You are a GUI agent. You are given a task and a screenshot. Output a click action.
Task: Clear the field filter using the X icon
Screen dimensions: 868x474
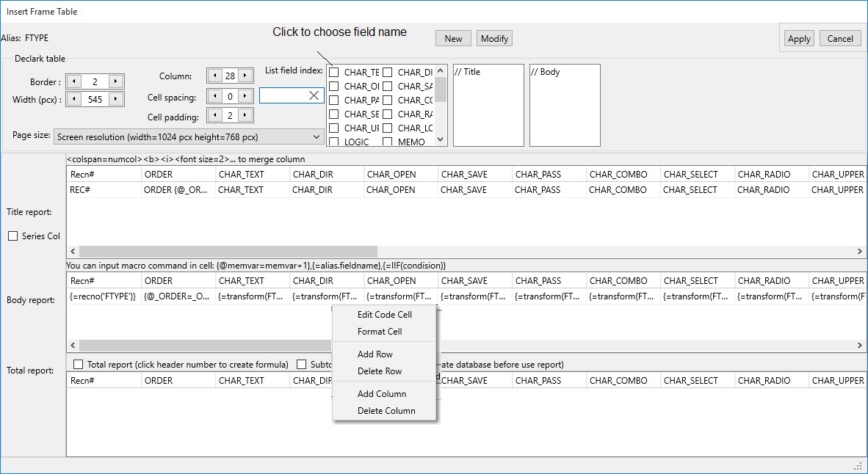(314, 95)
